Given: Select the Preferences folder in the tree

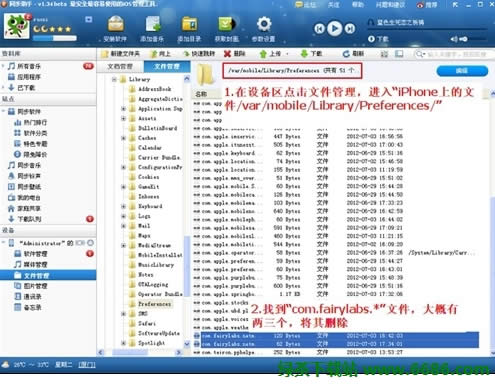Looking at the screenshot, I should 154,304.
